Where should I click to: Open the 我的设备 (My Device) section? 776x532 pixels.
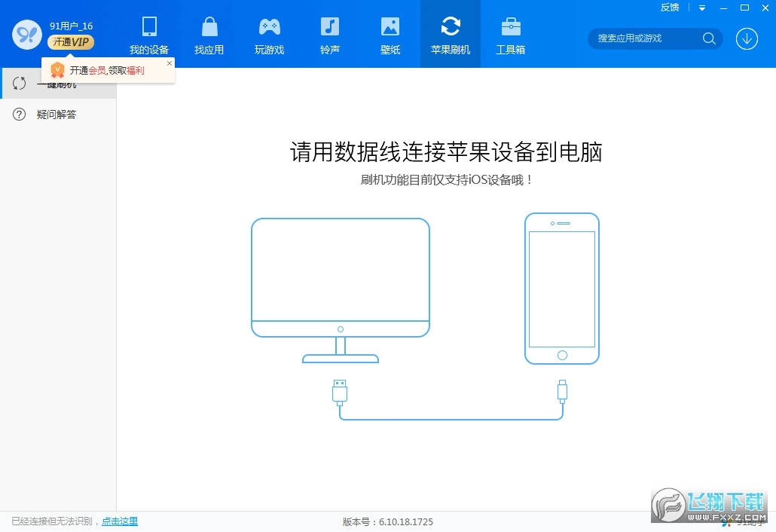148,34
